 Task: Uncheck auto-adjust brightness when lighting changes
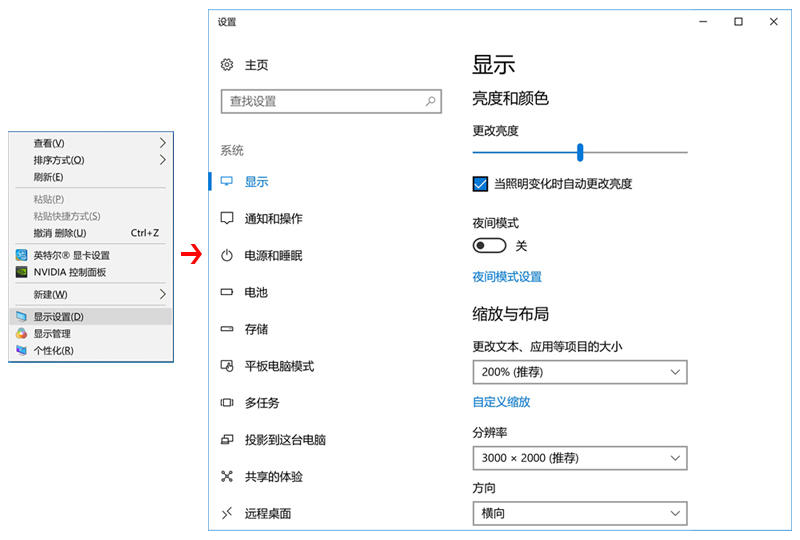pyautogui.click(x=480, y=184)
